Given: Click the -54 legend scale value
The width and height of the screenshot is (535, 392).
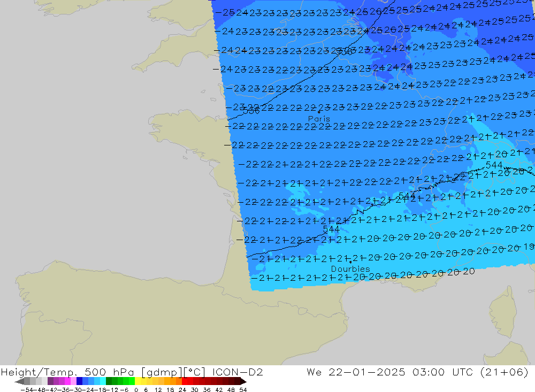Looking at the screenshot, I should 27,390.
